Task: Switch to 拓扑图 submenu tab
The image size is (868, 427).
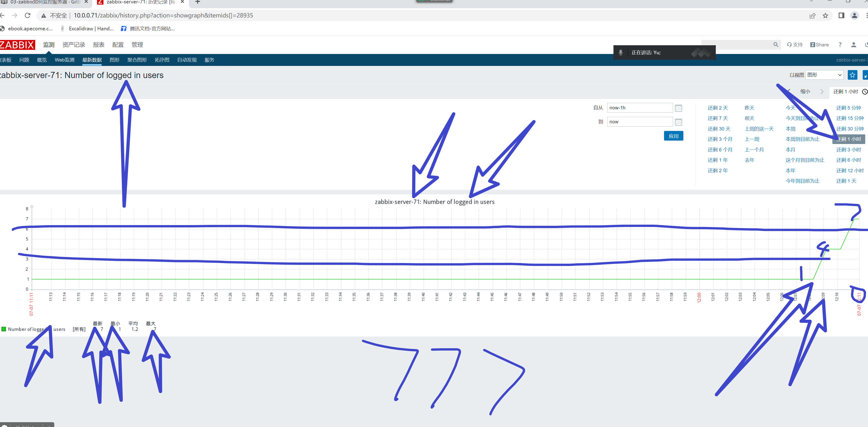Action: coord(162,60)
